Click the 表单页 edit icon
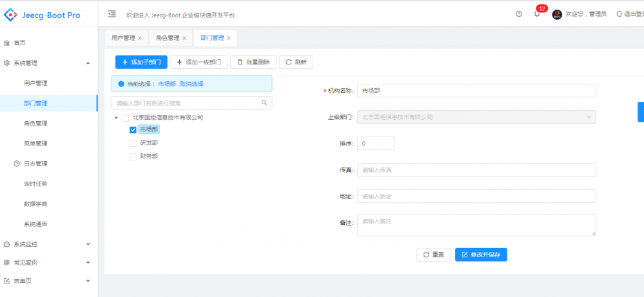The width and height of the screenshot is (644, 297). (6, 281)
